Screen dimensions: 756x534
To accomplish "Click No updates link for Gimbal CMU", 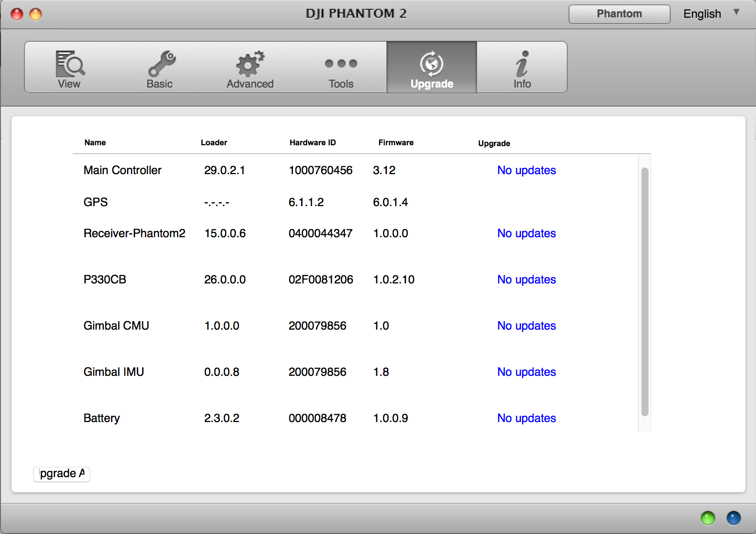I will [x=526, y=326].
